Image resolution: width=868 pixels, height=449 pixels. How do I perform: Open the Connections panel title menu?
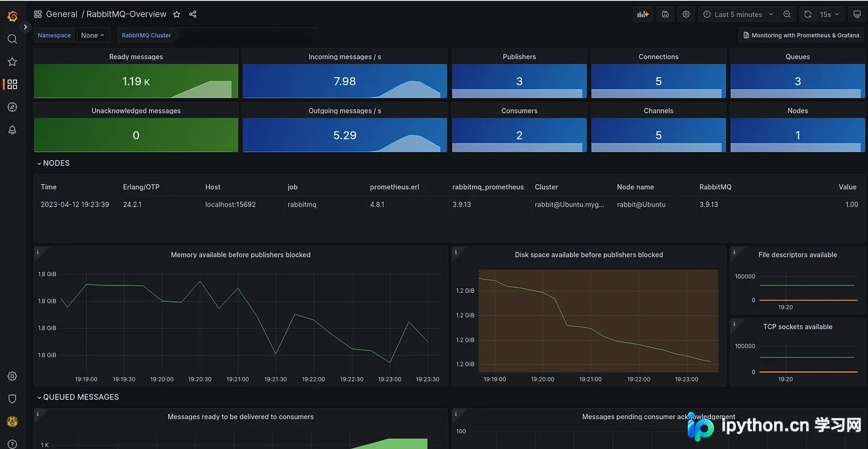(658, 57)
